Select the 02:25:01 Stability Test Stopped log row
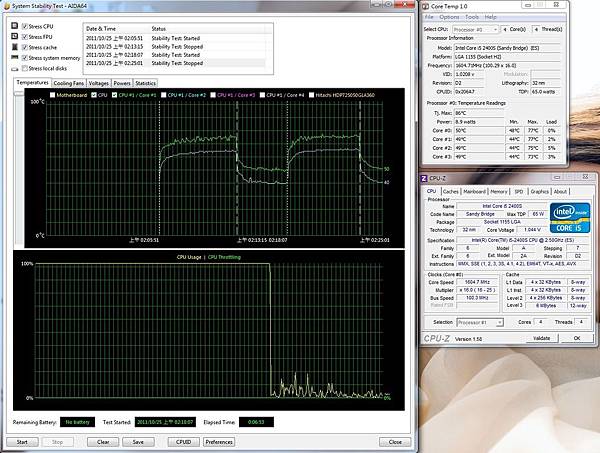 (x=174, y=63)
